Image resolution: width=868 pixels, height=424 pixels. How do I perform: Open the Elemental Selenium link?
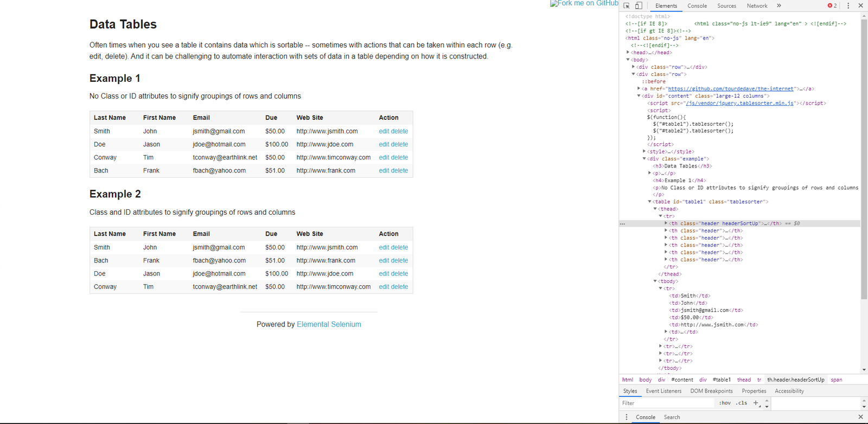[x=329, y=324]
